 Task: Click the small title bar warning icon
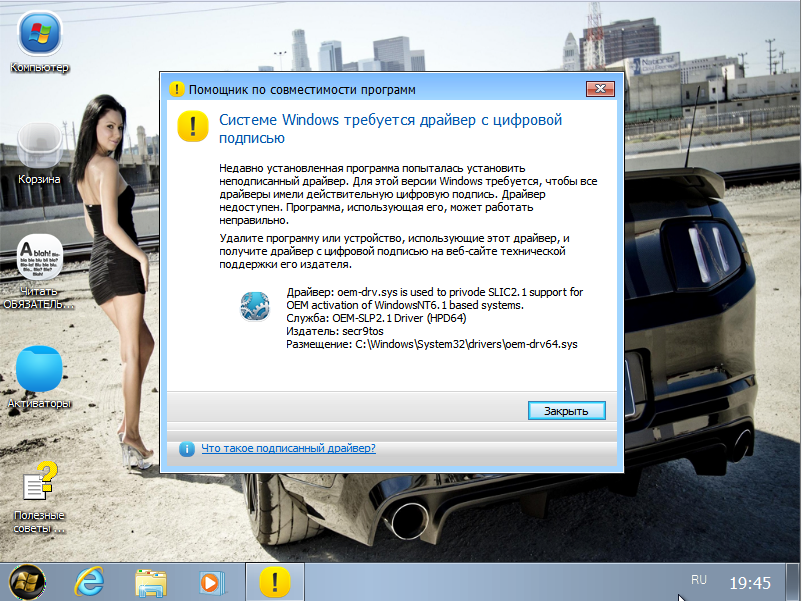176,89
